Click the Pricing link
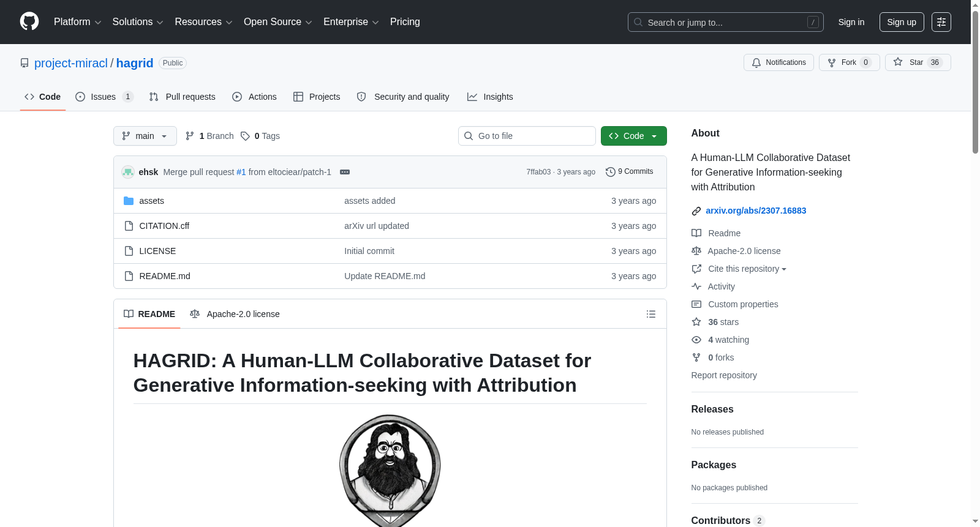 [405, 22]
